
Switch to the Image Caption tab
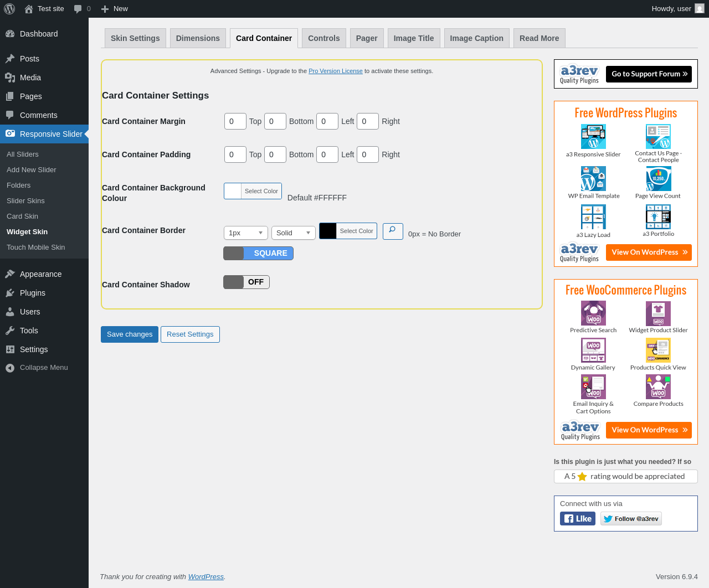[x=476, y=38]
